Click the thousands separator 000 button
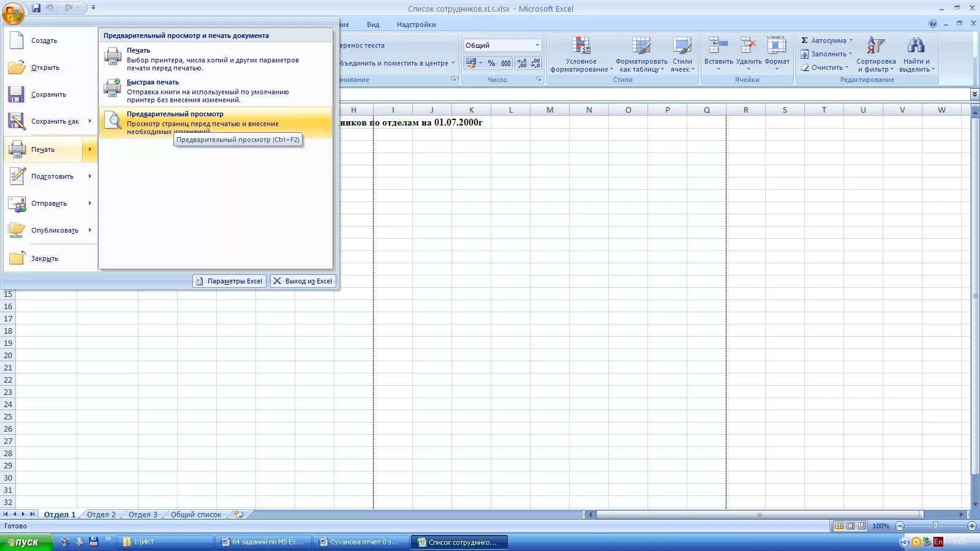 (x=506, y=63)
